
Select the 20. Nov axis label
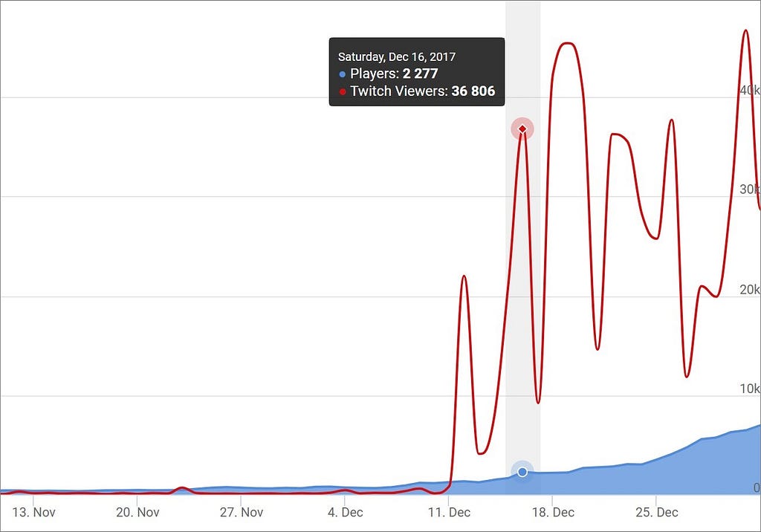(137, 512)
